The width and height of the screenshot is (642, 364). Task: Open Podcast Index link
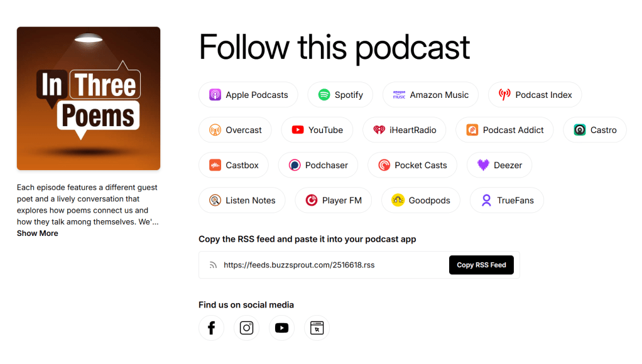pyautogui.click(x=535, y=95)
